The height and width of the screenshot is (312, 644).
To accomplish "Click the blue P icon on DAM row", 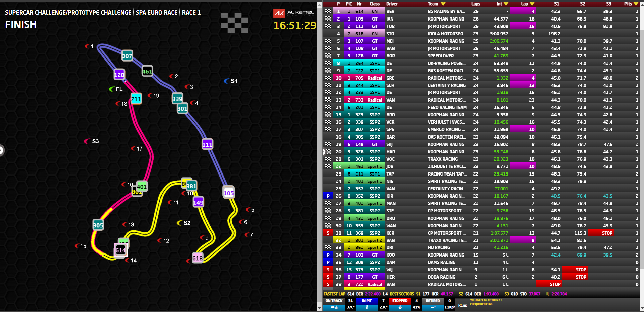I will [x=328, y=262].
